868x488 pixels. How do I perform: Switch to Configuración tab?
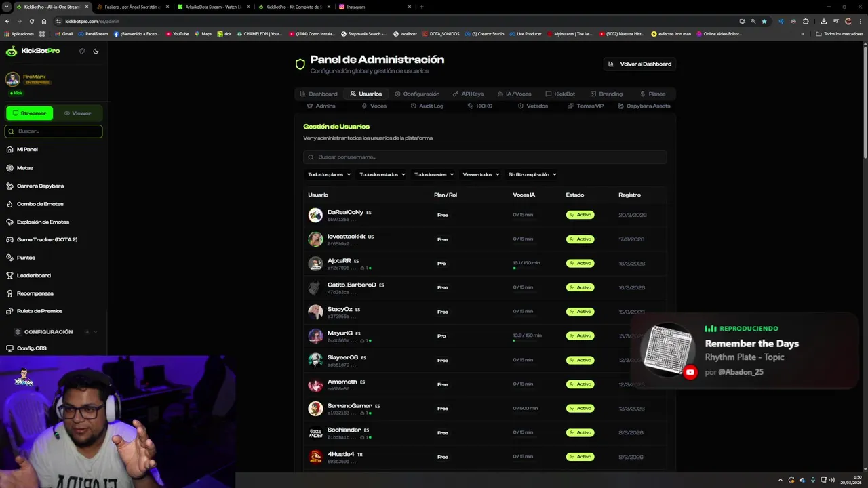click(x=417, y=94)
